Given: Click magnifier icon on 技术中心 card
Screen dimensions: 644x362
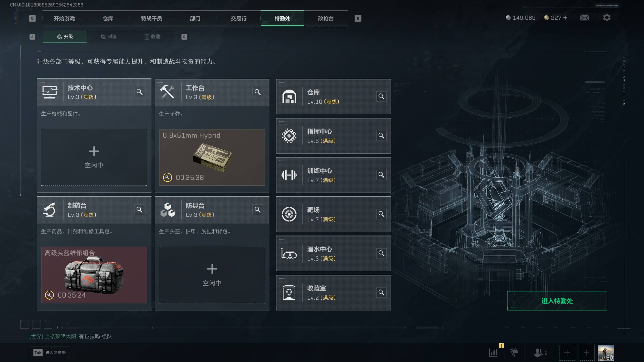Looking at the screenshot, I should pyautogui.click(x=140, y=92).
